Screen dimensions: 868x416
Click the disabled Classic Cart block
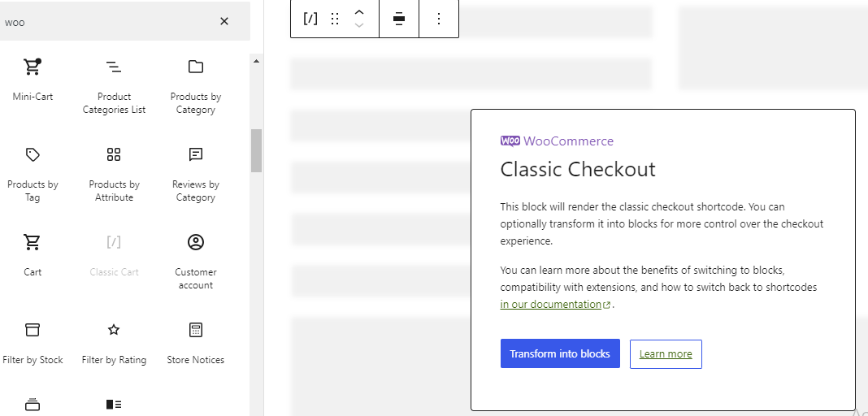point(114,256)
